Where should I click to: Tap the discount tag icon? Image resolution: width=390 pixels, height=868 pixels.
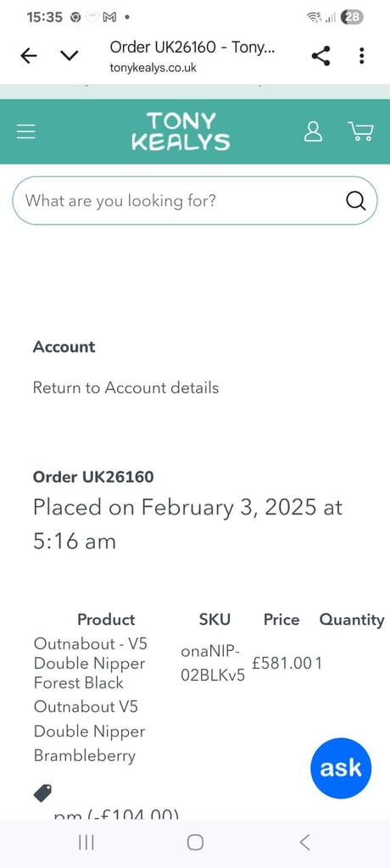[42, 793]
